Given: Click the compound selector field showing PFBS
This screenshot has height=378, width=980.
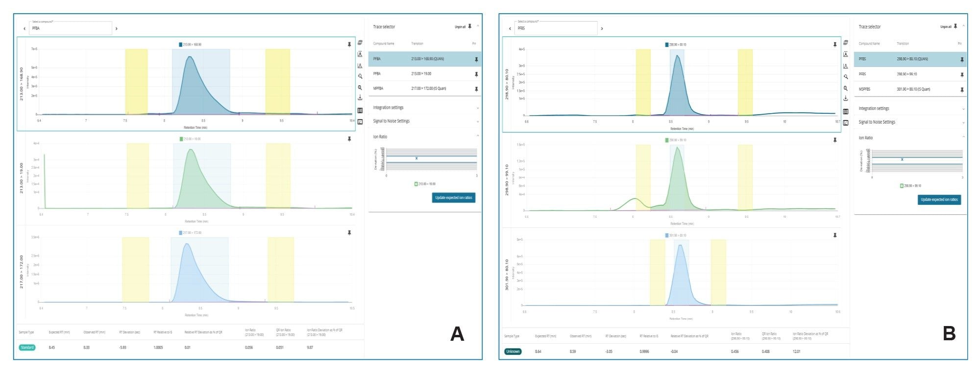Looking at the screenshot, I should click(x=556, y=28).
